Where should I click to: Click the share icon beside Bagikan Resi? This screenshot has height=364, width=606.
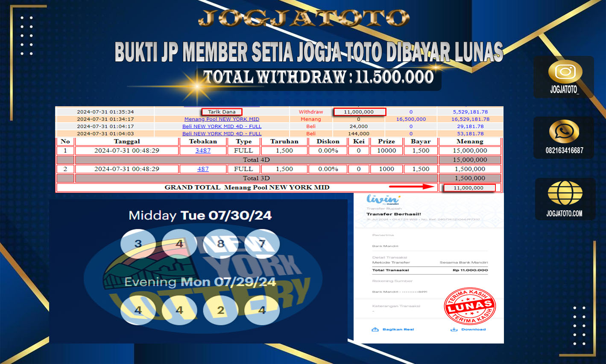tap(375, 329)
